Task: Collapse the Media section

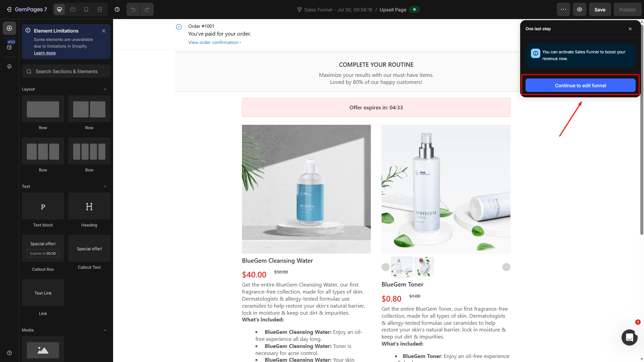Action: [x=105, y=330]
